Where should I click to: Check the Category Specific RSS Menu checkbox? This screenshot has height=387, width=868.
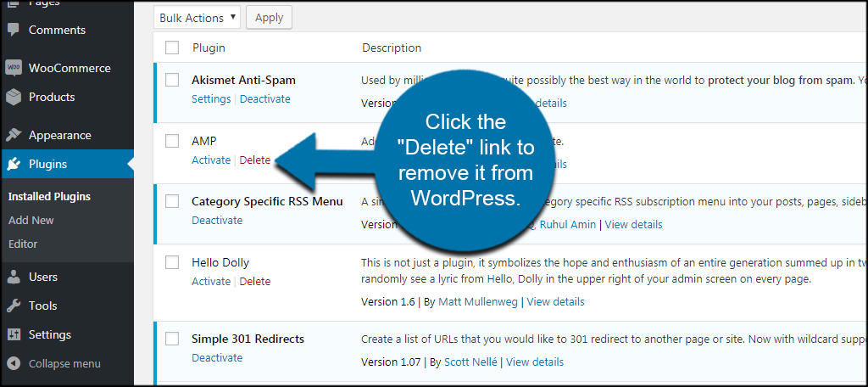pyautogui.click(x=172, y=201)
